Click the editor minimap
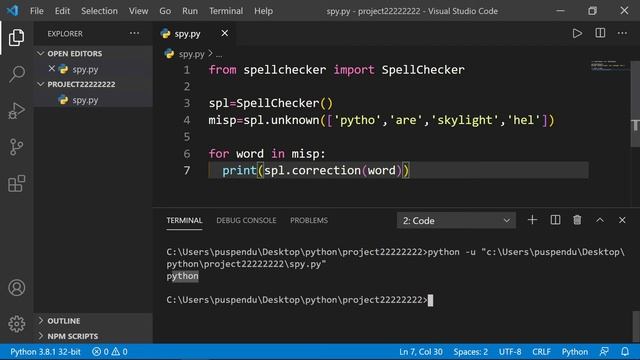The height and width of the screenshot is (360, 640). click(x=609, y=65)
